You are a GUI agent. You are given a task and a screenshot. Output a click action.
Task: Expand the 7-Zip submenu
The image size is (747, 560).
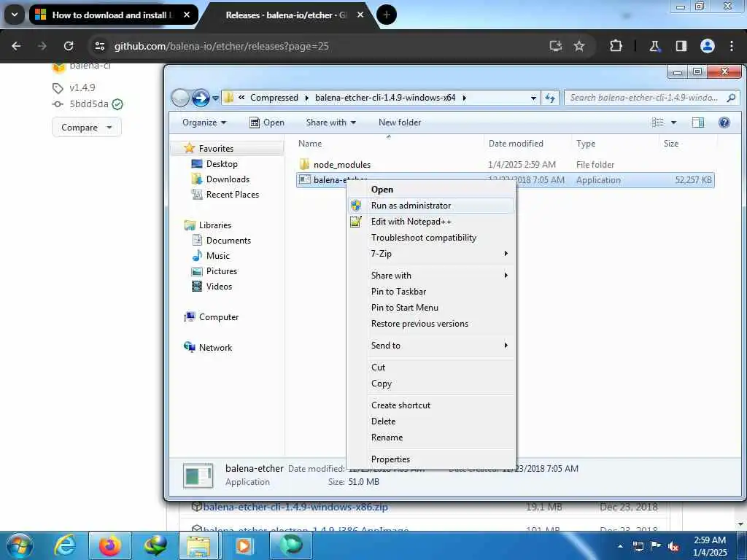pos(431,253)
